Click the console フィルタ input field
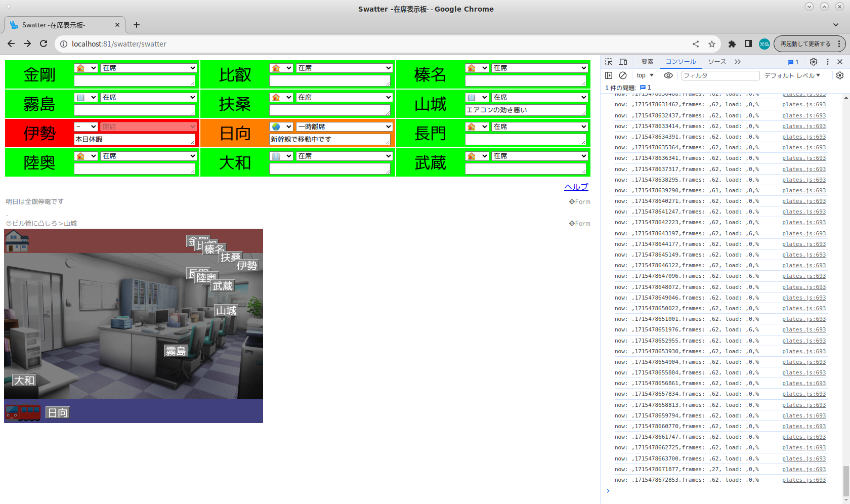 point(720,75)
